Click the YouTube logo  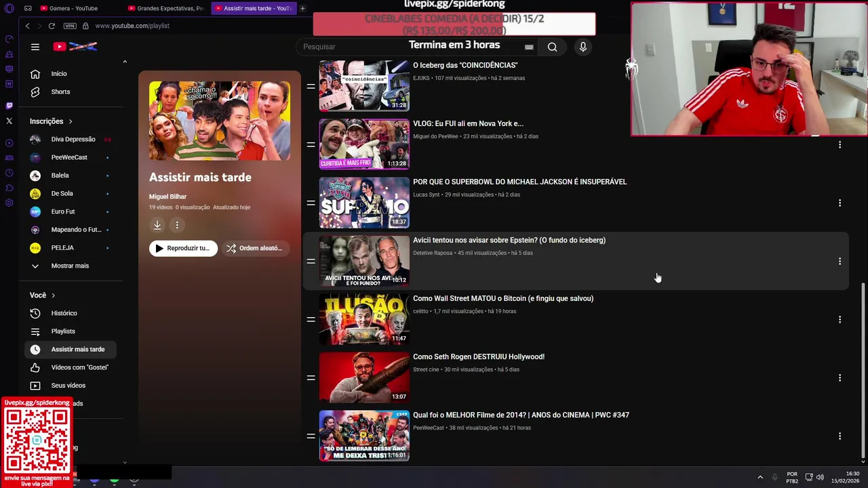point(75,47)
